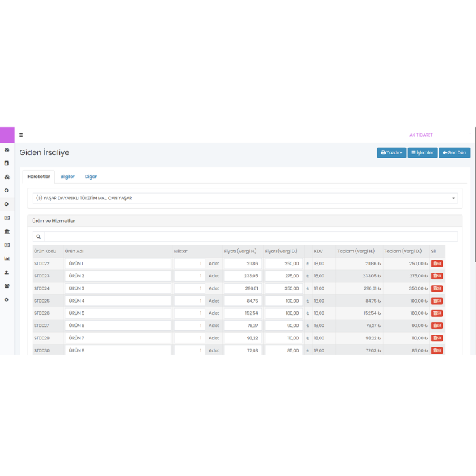Click the ÜRÜN 2 name input field

coord(118,276)
